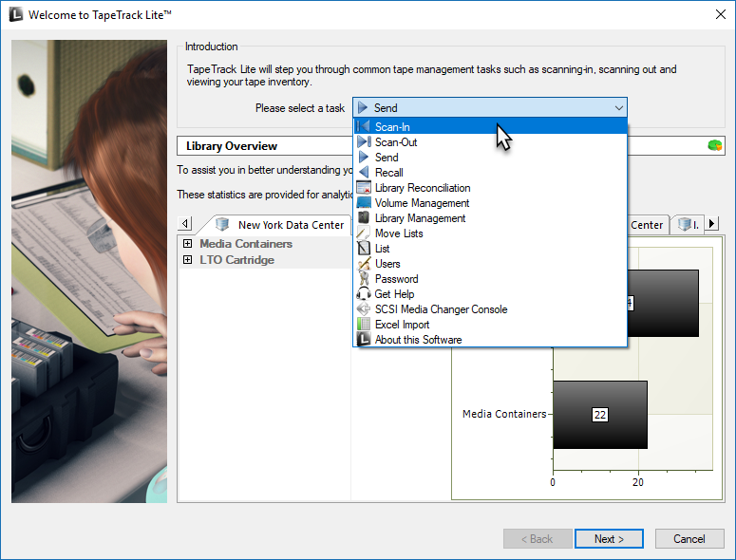Click the upper black chart bar

(x=663, y=303)
